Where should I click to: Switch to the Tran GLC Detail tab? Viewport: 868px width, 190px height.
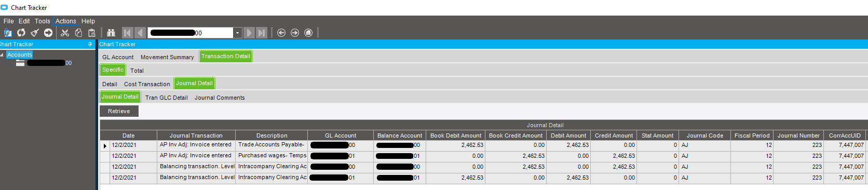pos(167,98)
